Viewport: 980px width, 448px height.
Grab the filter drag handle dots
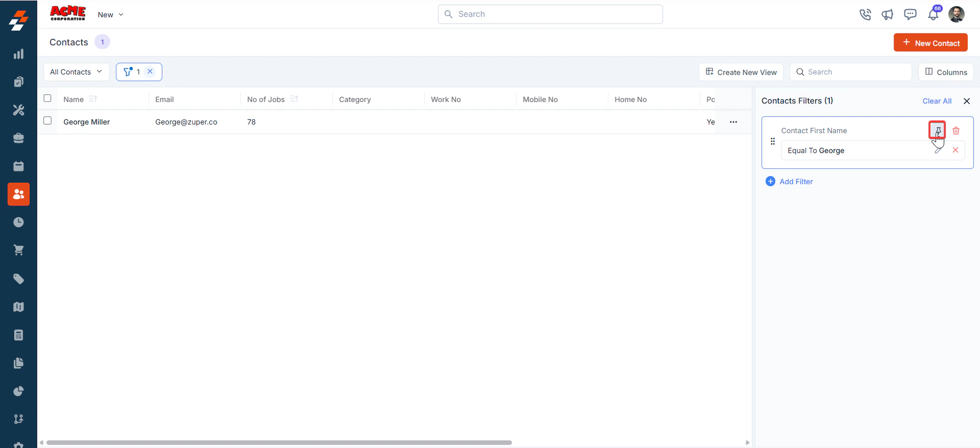(773, 141)
